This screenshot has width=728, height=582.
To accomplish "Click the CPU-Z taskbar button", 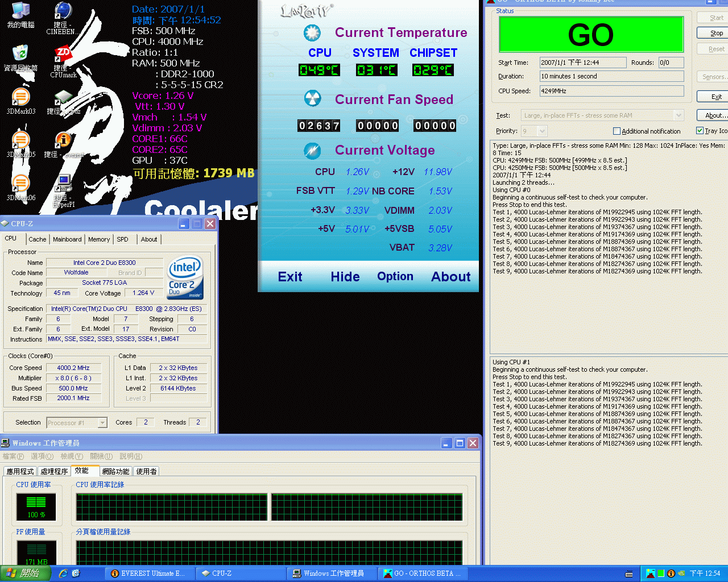I will pos(241,573).
